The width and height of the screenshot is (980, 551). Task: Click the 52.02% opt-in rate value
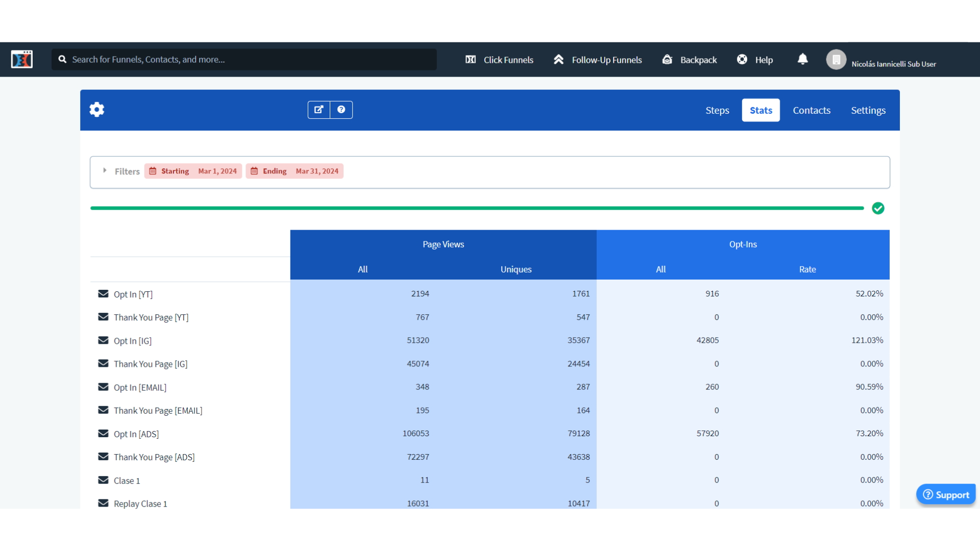869,294
